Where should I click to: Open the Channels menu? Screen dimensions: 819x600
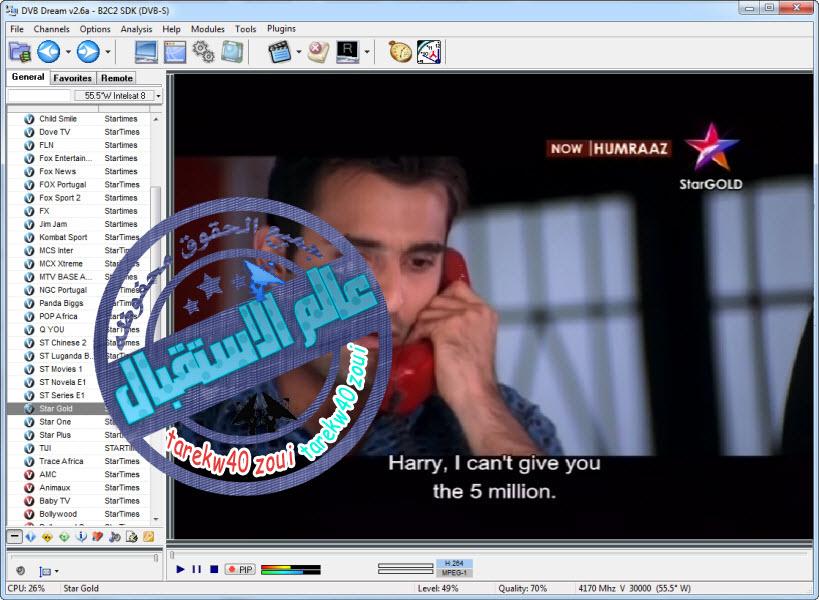click(51, 29)
